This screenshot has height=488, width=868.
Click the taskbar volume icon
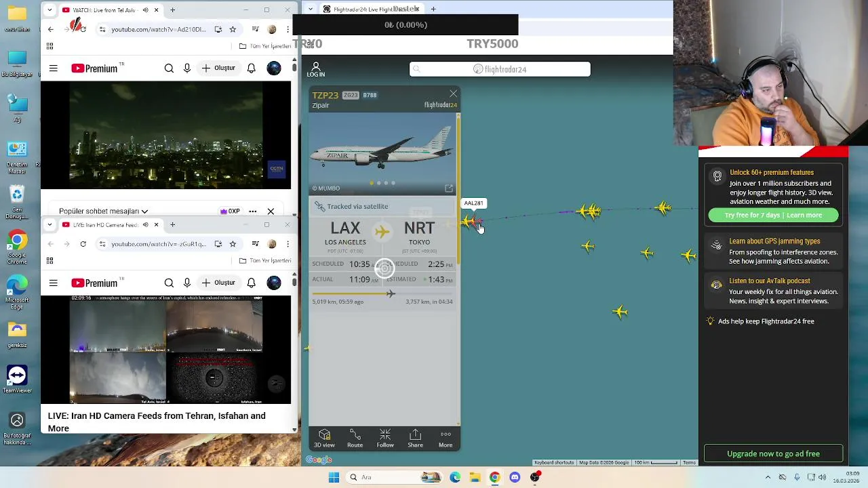click(823, 477)
